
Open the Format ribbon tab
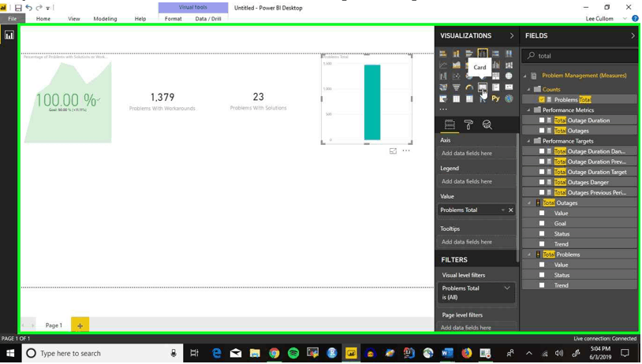click(x=174, y=18)
